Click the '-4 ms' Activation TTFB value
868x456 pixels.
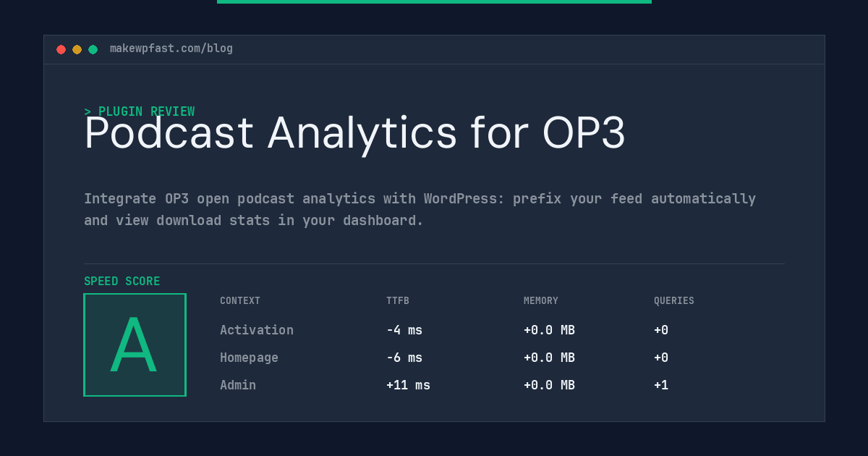[x=404, y=330]
